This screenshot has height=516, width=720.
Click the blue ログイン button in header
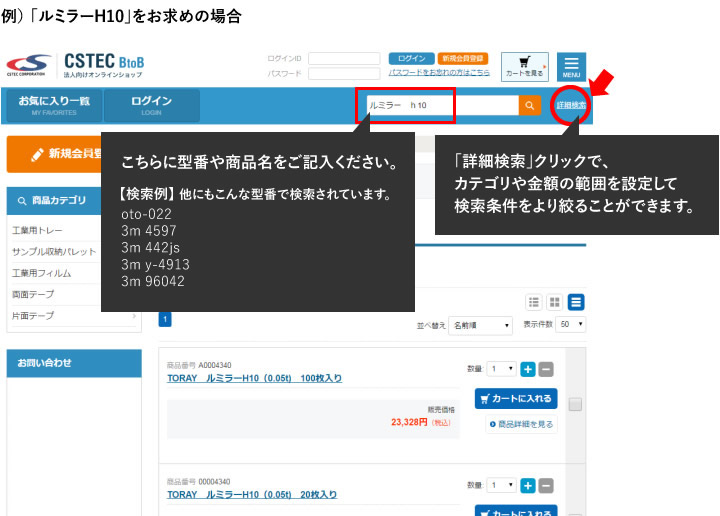coord(411,59)
